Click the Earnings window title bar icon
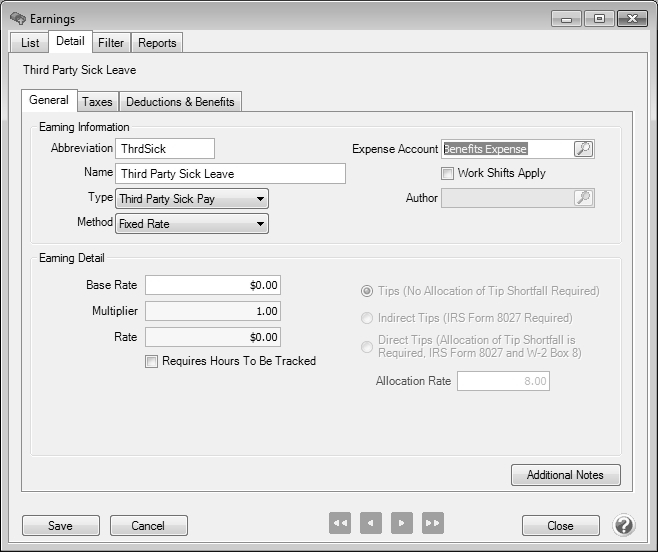658x552 pixels. pos(17,19)
